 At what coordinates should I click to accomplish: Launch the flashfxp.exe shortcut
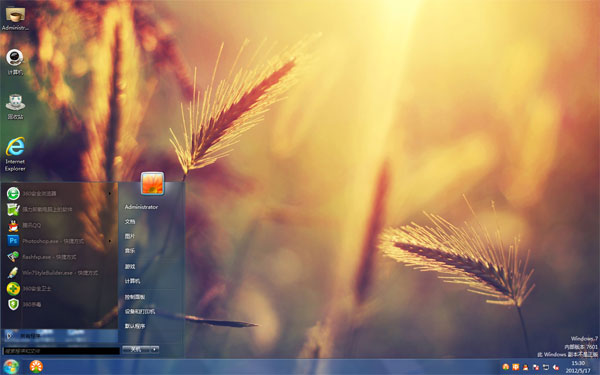[59, 257]
